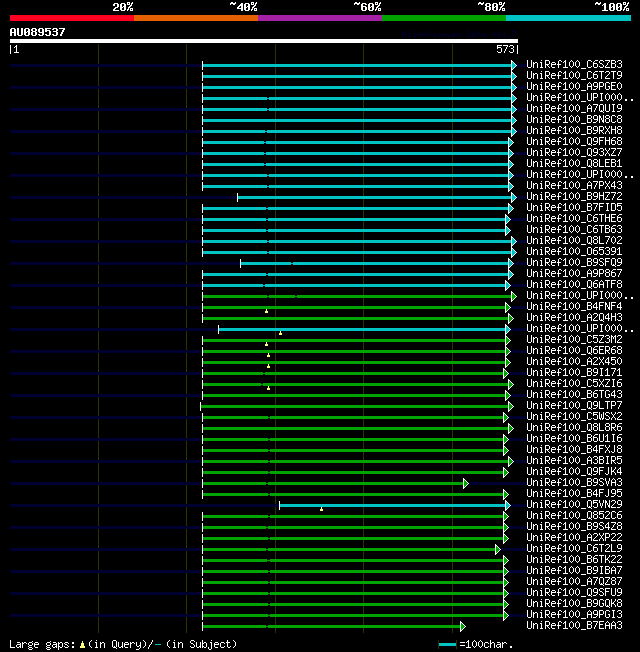Image resolution: width=640 pixels, height=652 pixels.
Task: Select the UniRef100_O65391 label
Action: point(574,252)
